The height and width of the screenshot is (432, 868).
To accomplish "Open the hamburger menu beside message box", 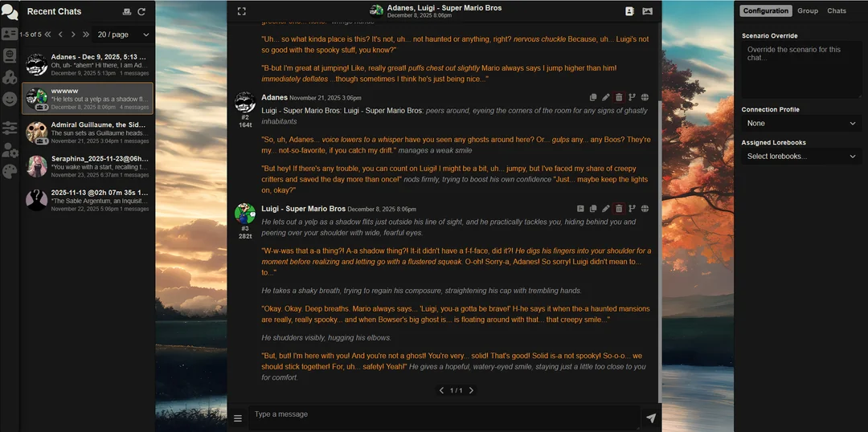I will tap(237, 418).
